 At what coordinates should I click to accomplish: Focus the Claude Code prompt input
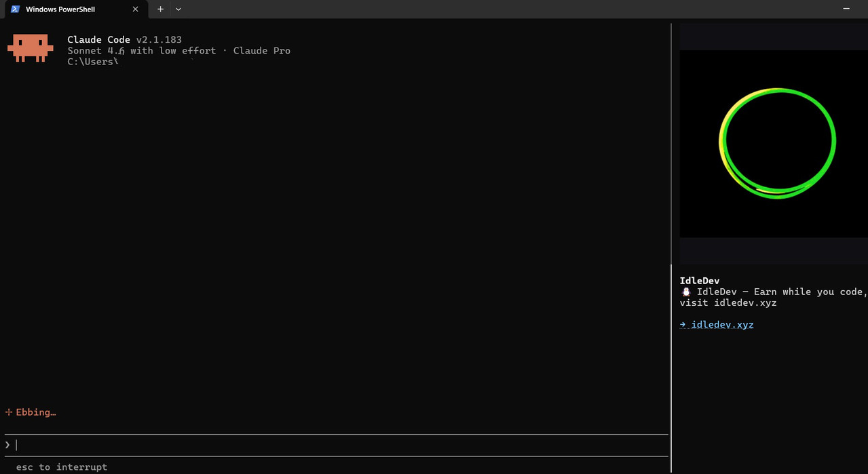[x=337, y=445]
